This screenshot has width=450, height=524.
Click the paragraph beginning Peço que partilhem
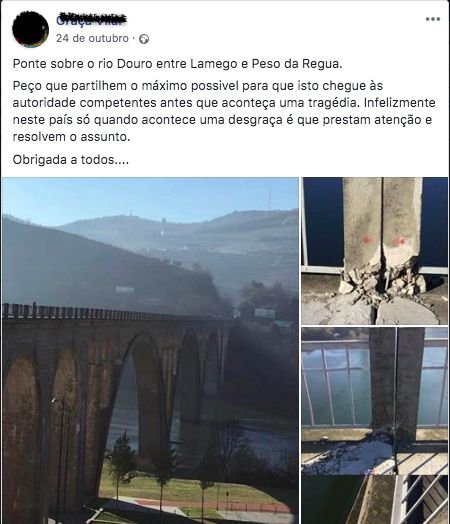click(x=224, y=111)
